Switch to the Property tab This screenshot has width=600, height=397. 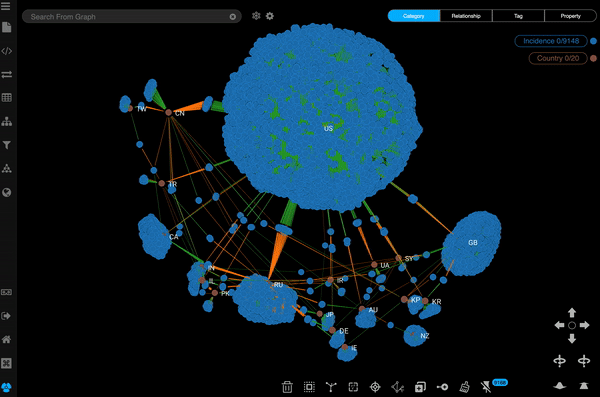point(570,16)
